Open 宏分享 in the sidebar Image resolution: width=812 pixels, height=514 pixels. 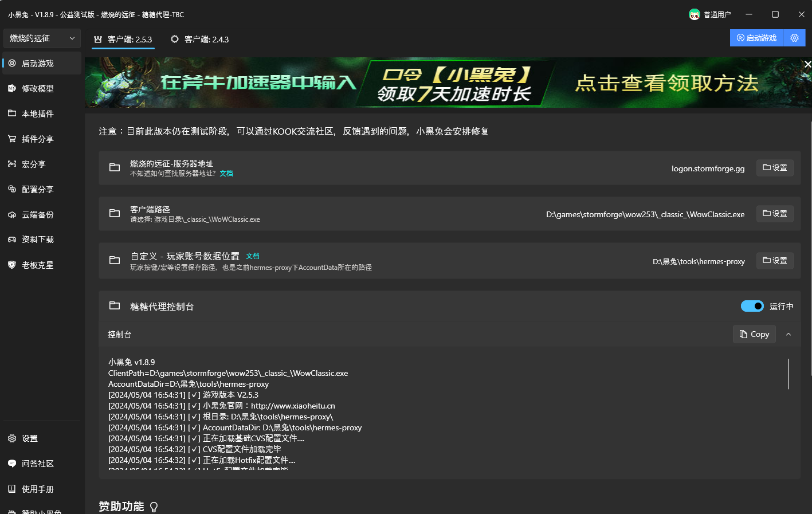tap(33, 164)
